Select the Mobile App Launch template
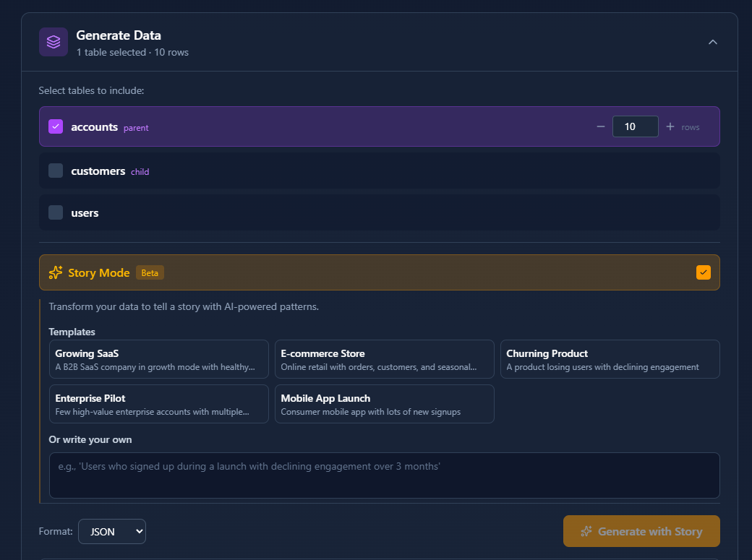The image size is (752, 560). [384, 404]
